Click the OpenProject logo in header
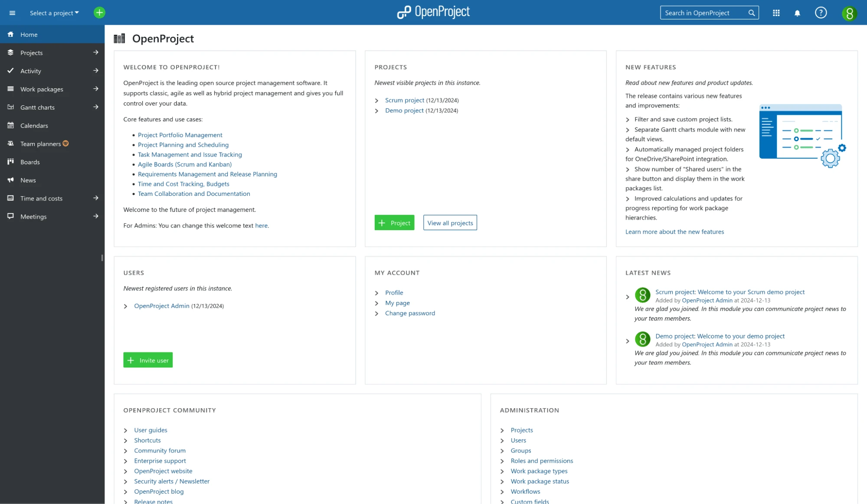 (433, 12)
